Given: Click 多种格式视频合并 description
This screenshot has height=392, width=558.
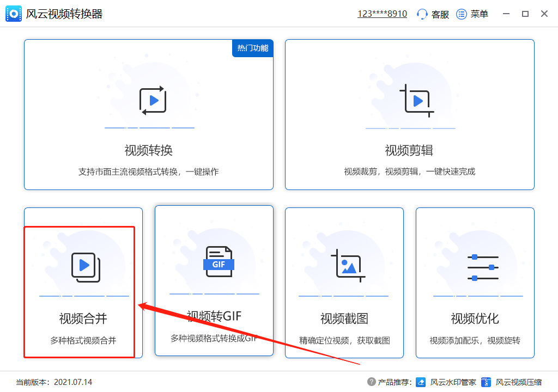Looking at the screenshot, I should (x=83, y=341).
